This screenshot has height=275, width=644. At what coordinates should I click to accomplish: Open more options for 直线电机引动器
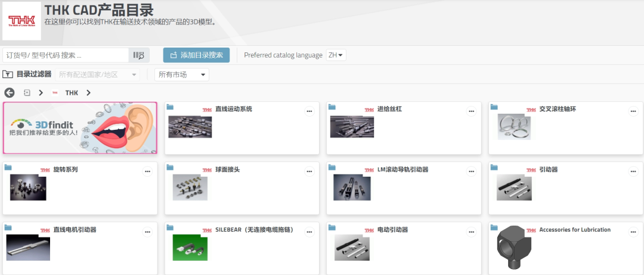tap(147, 232)
